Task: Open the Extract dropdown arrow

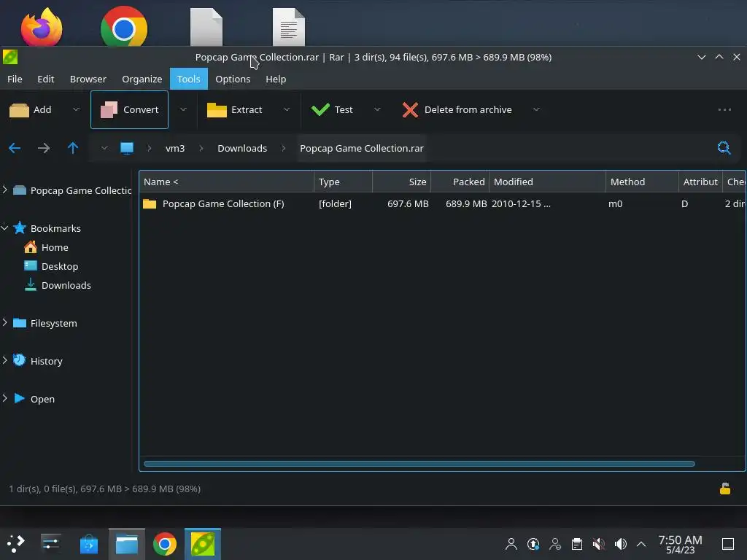Action: pyautogui.click(x=287, y=110)
